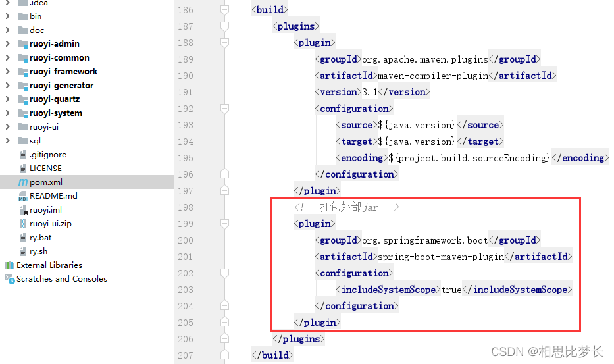The image size is (614, 364).
Task: Click the version 3.1 value
Action: click(x=370, y=92)
